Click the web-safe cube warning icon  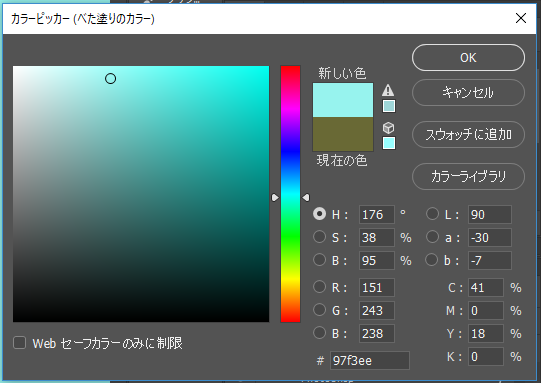coord(388,128)
